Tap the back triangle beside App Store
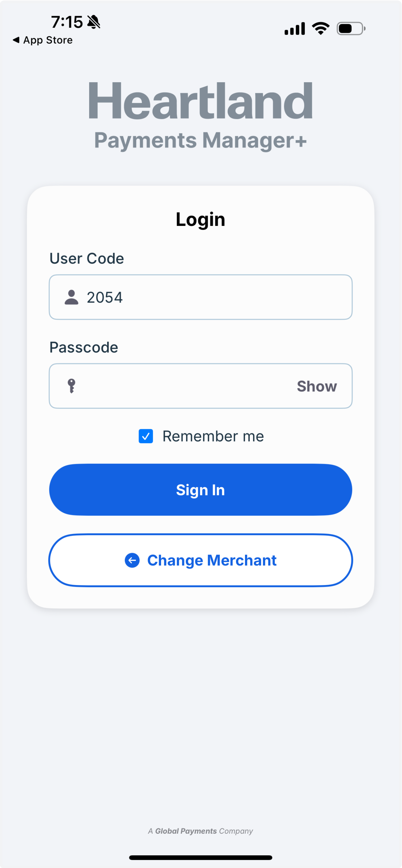The width and height of the screenshot is (402, 868). pyautogui.click(x=16, y=40)
